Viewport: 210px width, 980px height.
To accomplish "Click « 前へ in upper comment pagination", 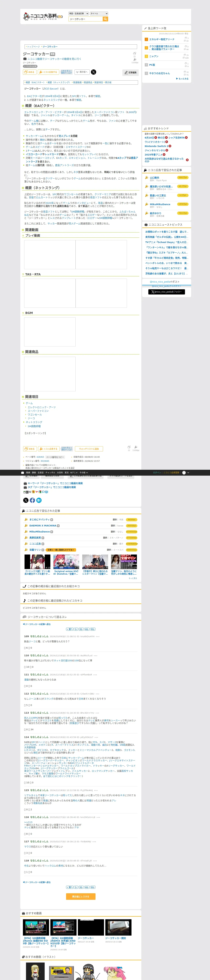I will pos(70,629).
